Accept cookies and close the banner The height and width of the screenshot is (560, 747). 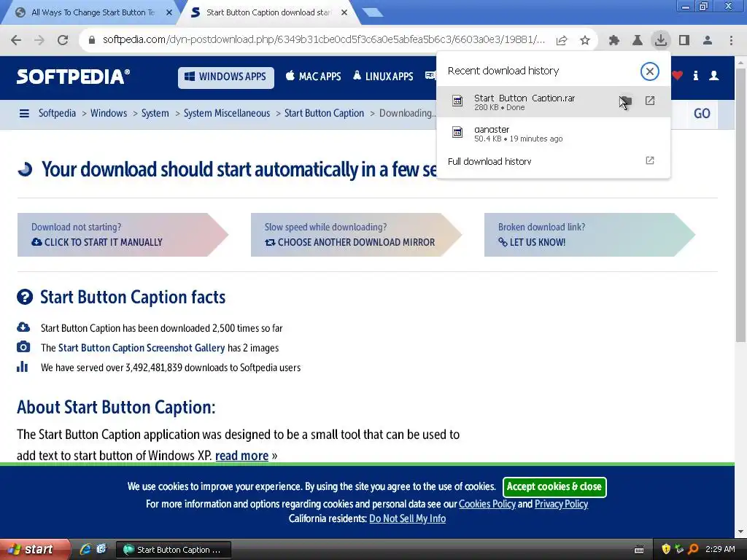pyautogui.click(x=554, y=486)
